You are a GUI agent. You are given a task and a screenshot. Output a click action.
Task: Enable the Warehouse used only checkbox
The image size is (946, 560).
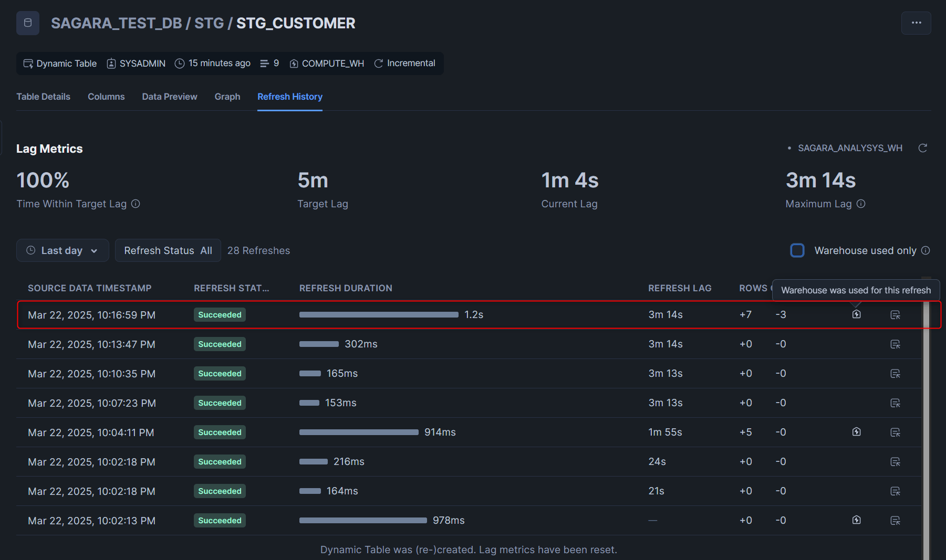[x=797, y=250]
